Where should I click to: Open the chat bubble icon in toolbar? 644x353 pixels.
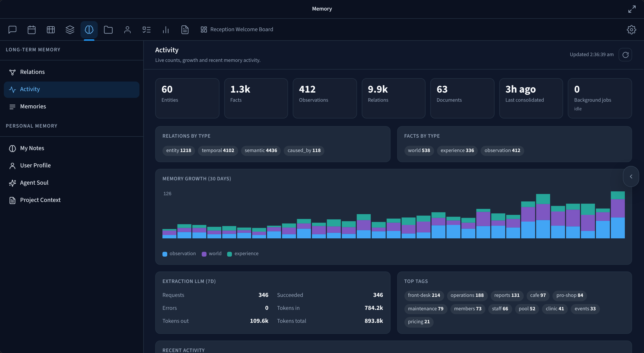pyautogui.click(x=12, y=29)
